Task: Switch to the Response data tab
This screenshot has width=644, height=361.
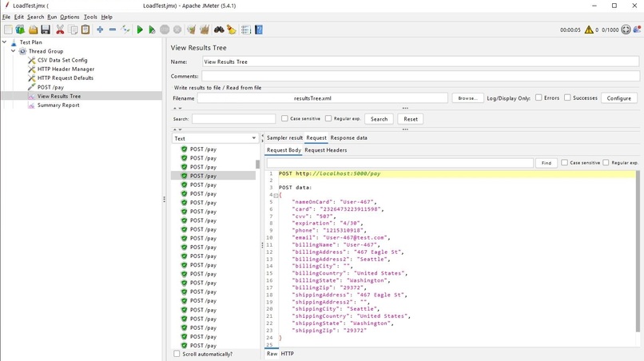Action: tap(348, 138)
